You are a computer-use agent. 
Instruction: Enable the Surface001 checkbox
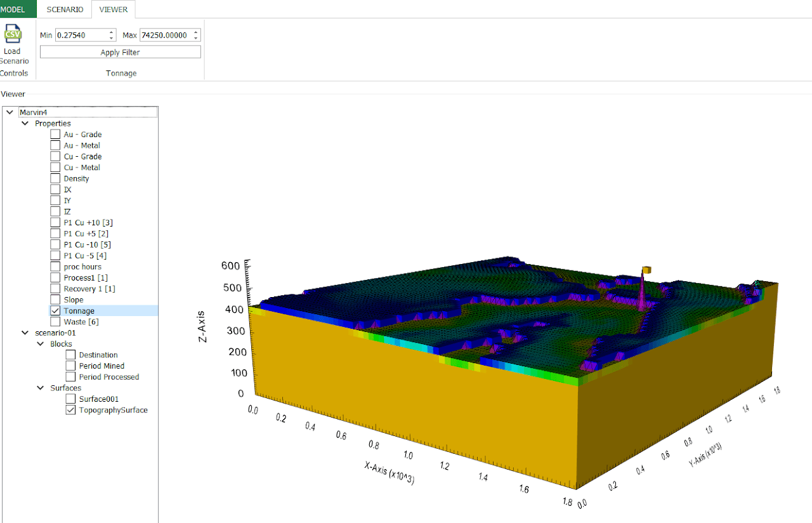pos(70,399)
